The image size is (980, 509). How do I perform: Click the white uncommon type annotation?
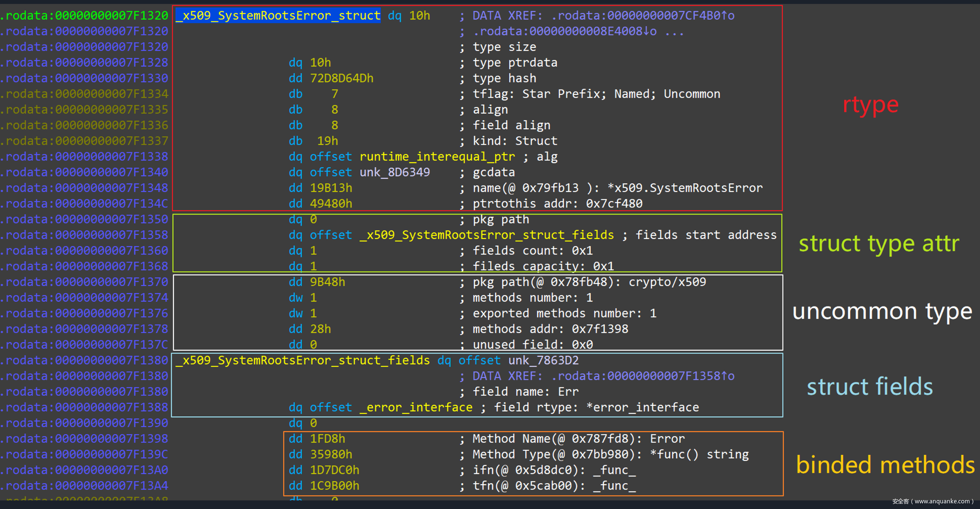coord(882,311)
